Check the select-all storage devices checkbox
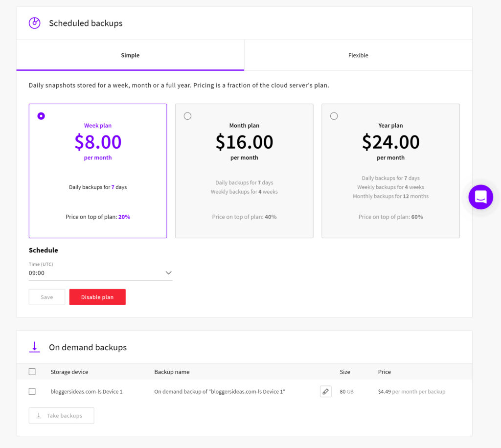Image resolution: width=501 pixels, height=448 pixels. coord(32,372)
